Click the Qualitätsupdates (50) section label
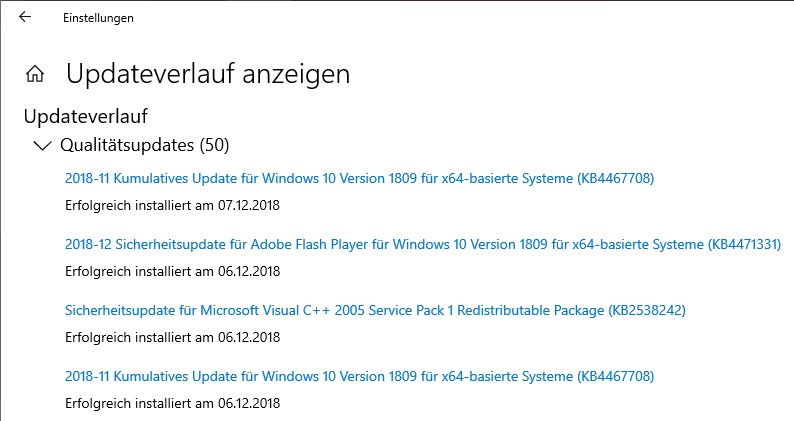The image size is (794, 421). click(144, 145)
